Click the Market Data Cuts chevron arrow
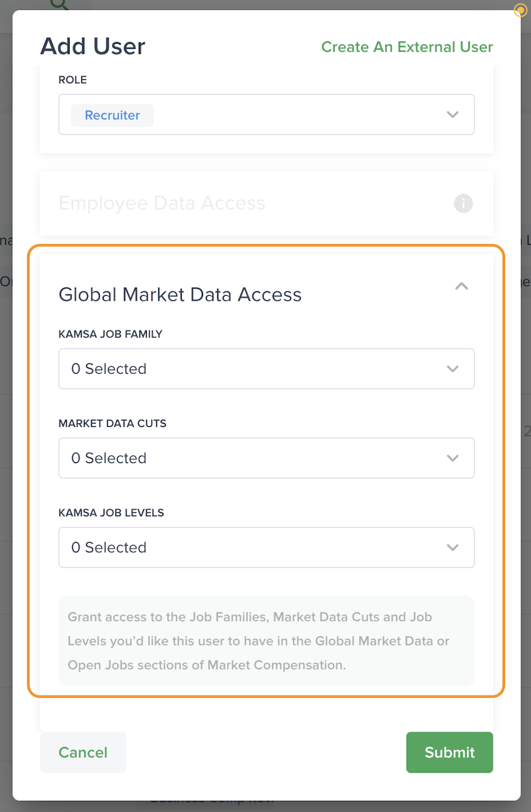 click(x=453, y=458)
